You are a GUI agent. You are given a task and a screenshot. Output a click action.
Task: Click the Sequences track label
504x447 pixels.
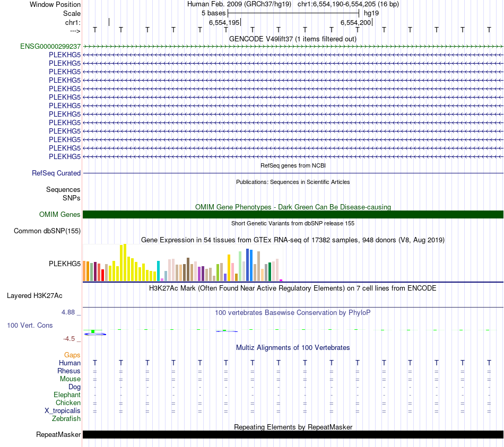pos(63,190)
